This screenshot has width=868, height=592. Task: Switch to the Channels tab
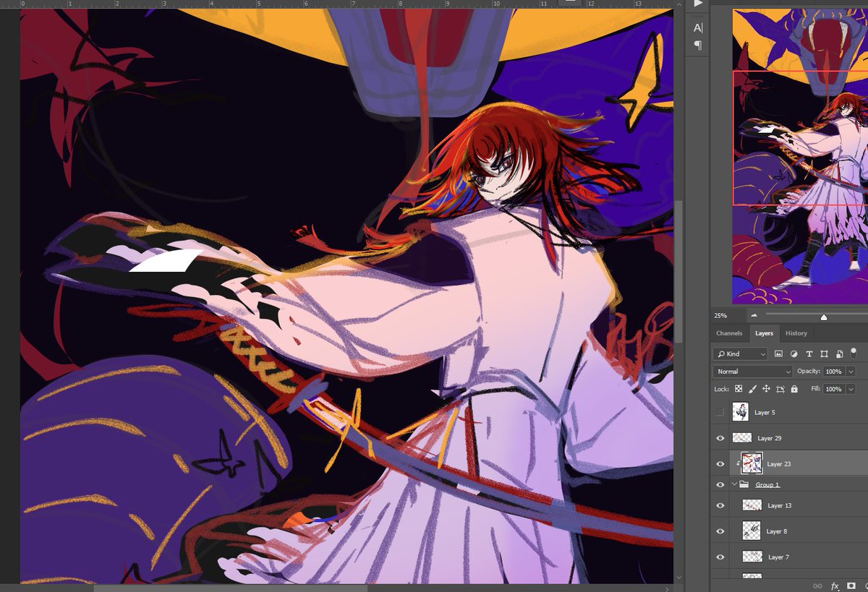point(729,333)
